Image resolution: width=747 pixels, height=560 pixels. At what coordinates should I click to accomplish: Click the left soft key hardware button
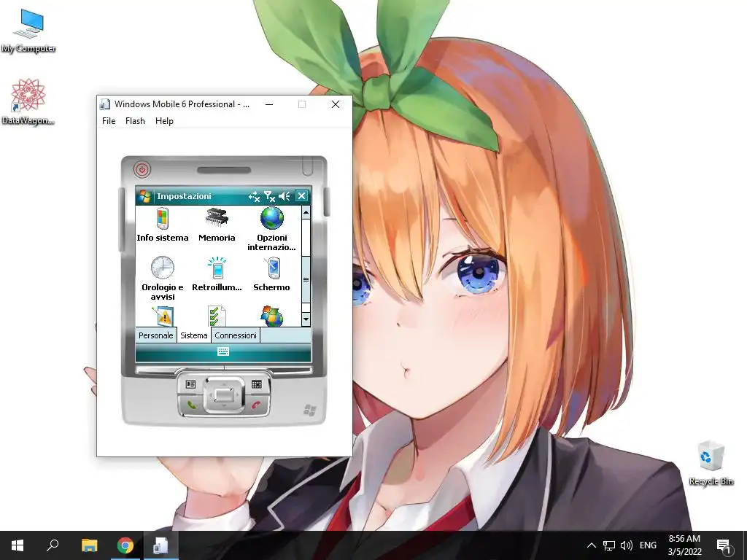pyautogui.click(x=190, y=384)
